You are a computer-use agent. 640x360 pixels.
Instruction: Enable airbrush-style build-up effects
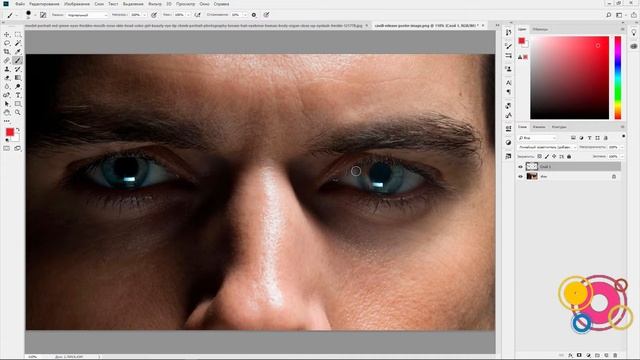point(198,15)
